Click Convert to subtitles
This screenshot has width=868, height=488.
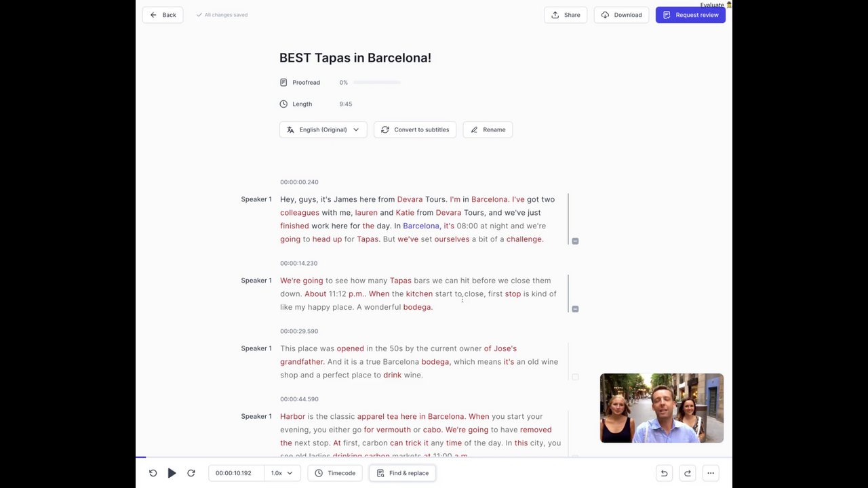pyautogui.click(x=415, y=129)
